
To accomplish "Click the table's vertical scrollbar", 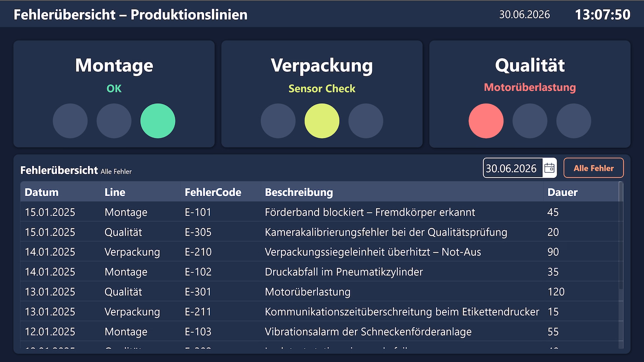I will (621, 265).
